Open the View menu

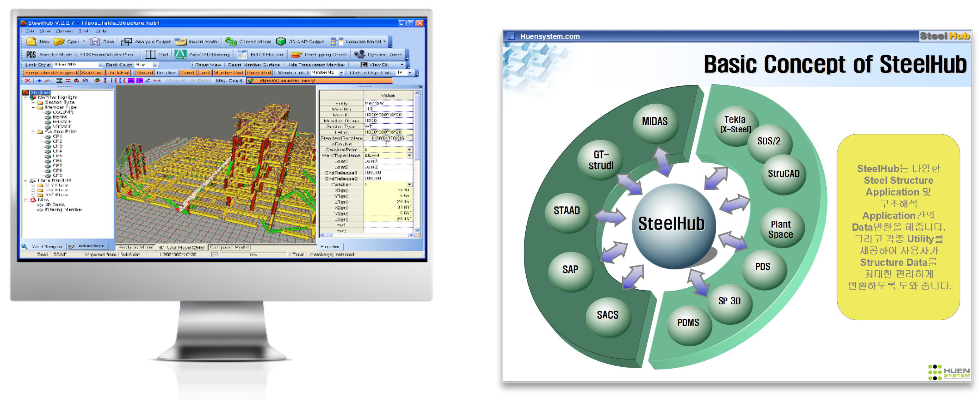tap(45, 31)
